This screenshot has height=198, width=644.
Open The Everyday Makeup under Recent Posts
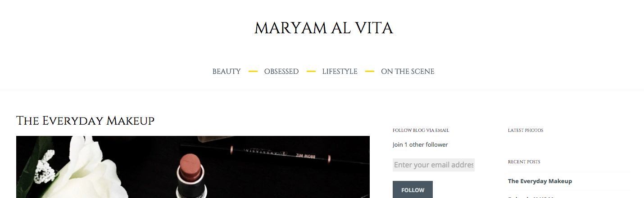click(540, 181)
